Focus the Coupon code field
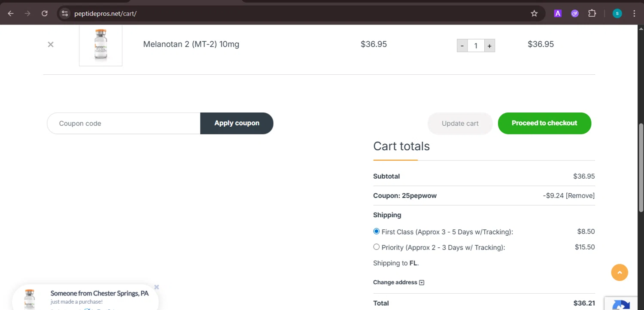644x310 pixels. point(124,123)
